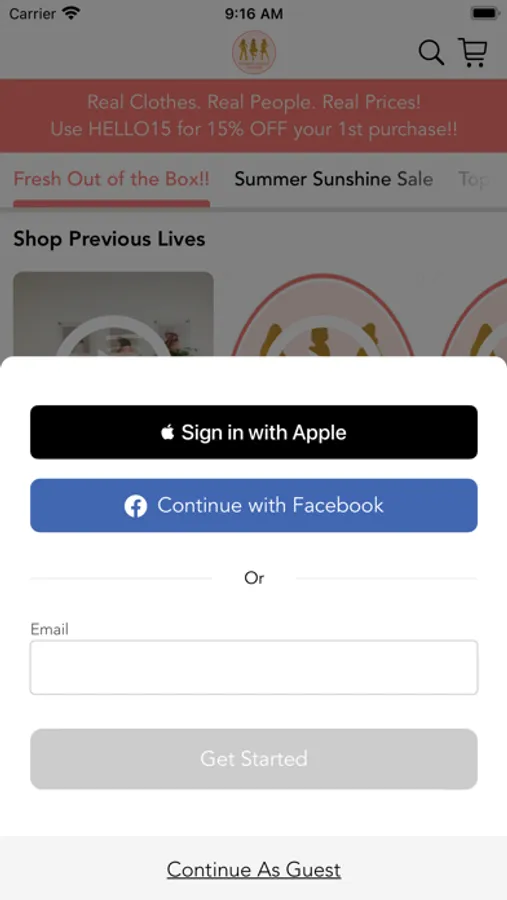Select the Fresh Out of the Box!! tab
507x900 pixels.
[x=111, y=179]
